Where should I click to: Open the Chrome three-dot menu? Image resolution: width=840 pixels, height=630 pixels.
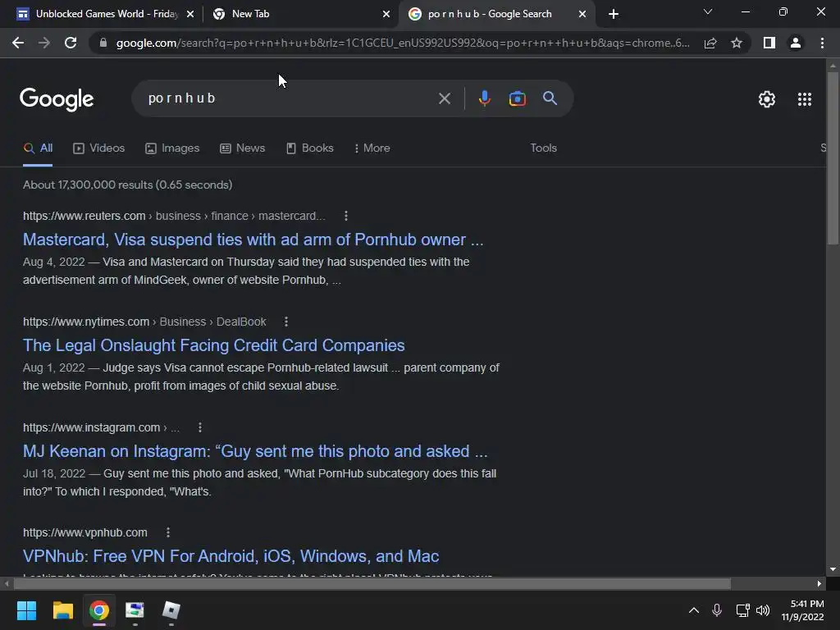(822, 43)
